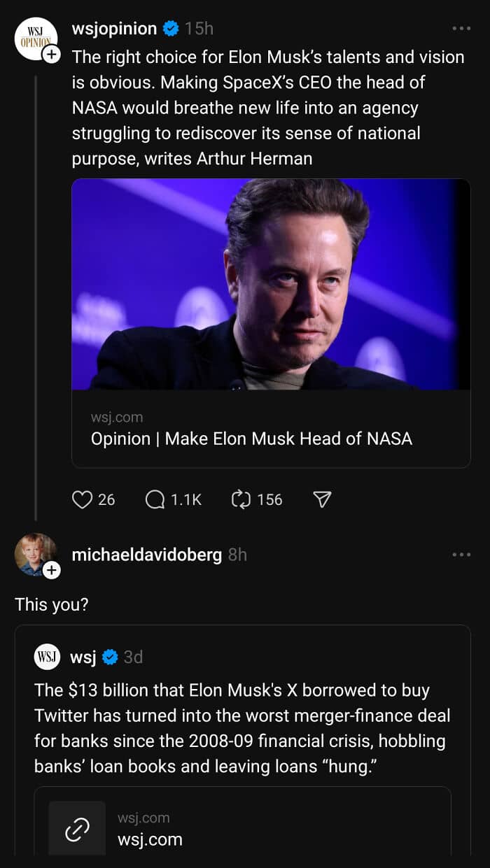
Task: Open the 'Make Elon Musk Head of NASA' link
Action: click(251, 439)
